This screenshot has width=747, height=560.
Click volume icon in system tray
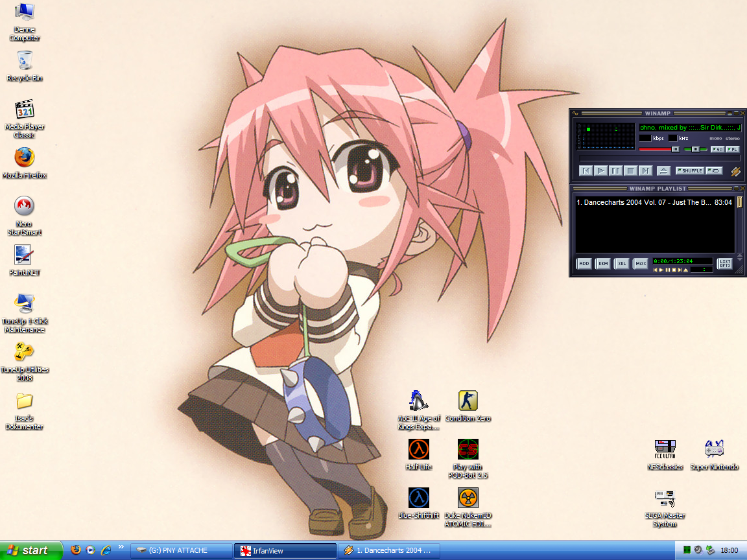698,550
